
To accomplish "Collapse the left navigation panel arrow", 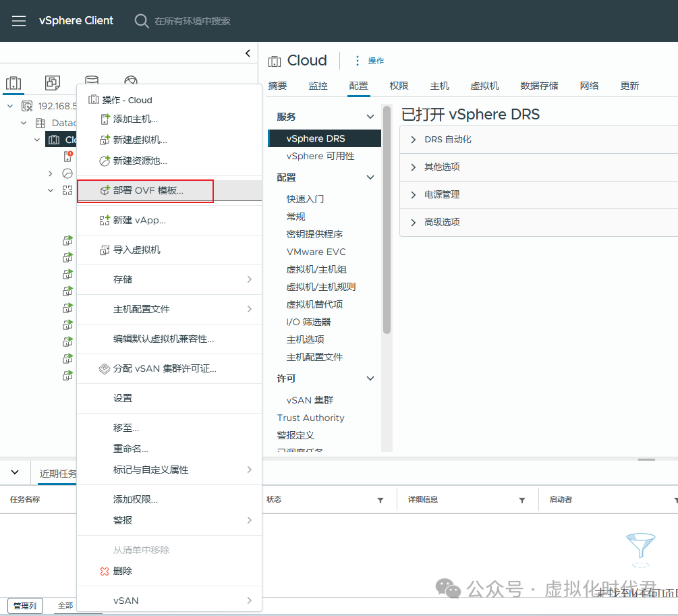I will coord(248,53).
